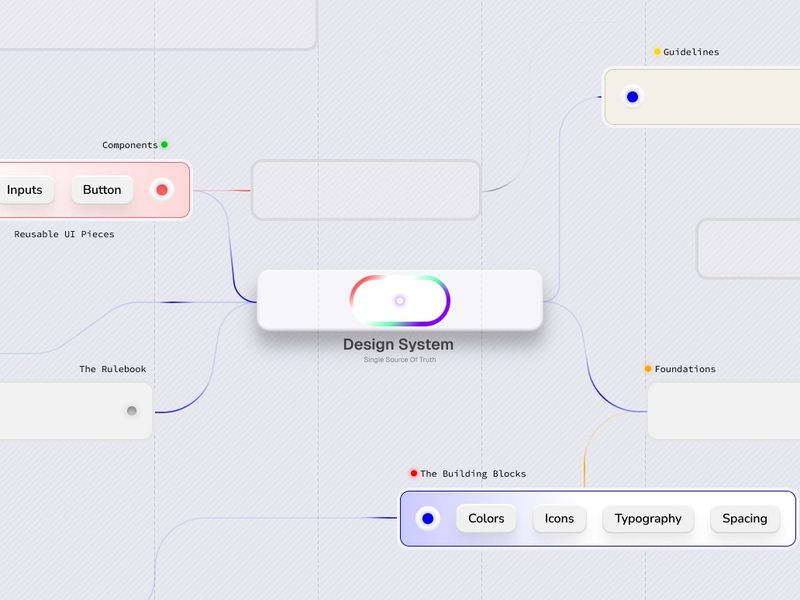Image resolution: width=800 pixels, height=600 pixels.
Task: Click the green dot beside the Components label
Action: pos(165,144)
